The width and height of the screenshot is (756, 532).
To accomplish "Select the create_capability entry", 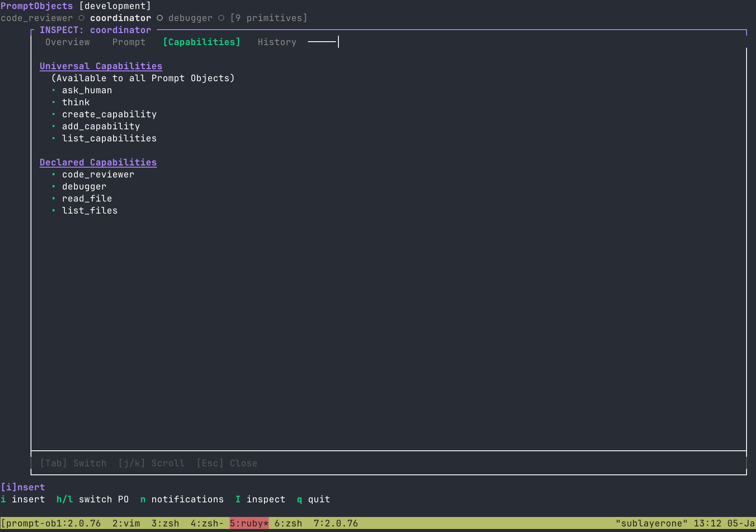I will click(x=109, y=114).
